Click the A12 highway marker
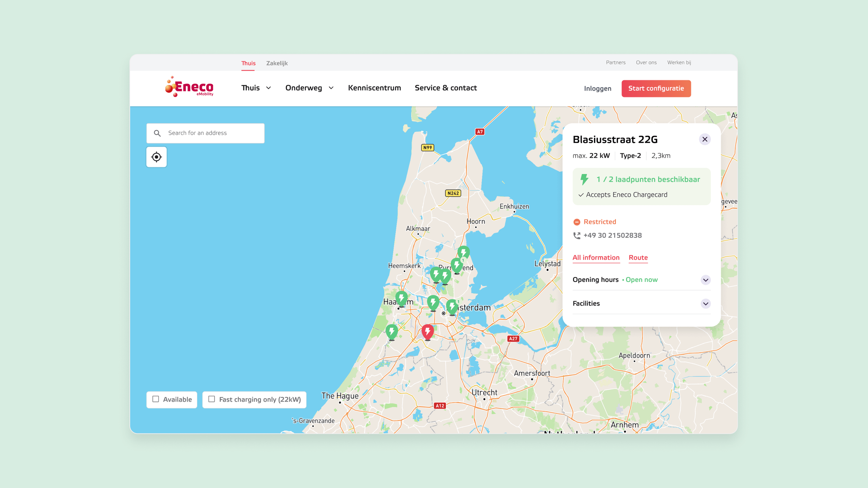 [x=440, y=406]
